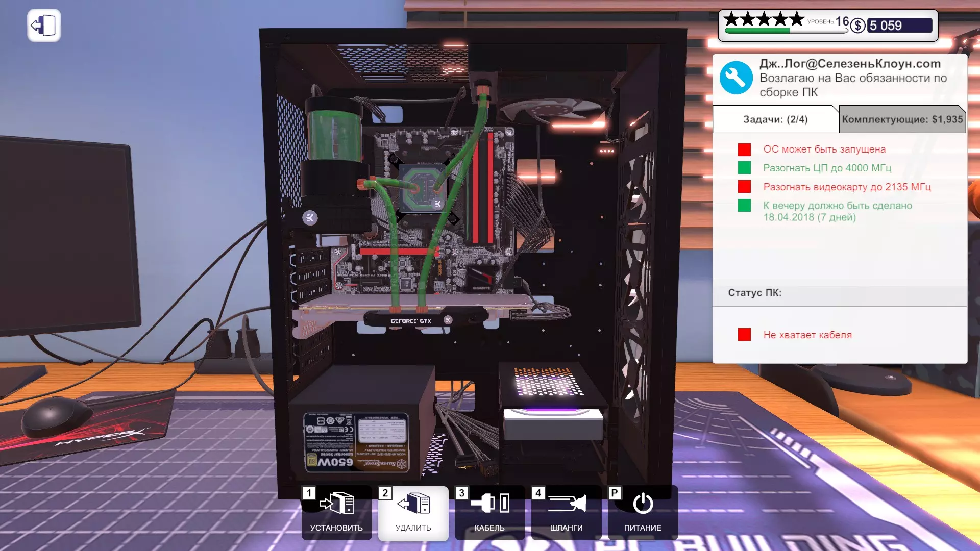Click the green experience level progress bar
The width and height of the screenshot is (980, 551).
tap(757, 31)
